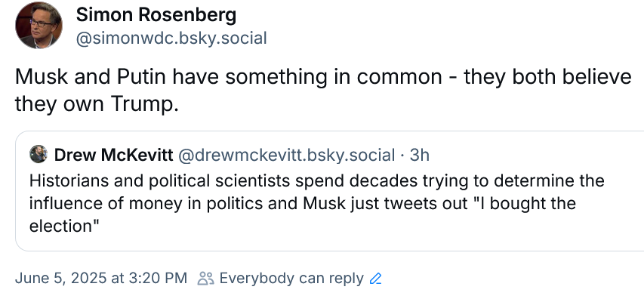The width and height of the screenshot is (644, 299).
Task: Click the pencil icon to edit reply settings
Action: coord(375,279)
